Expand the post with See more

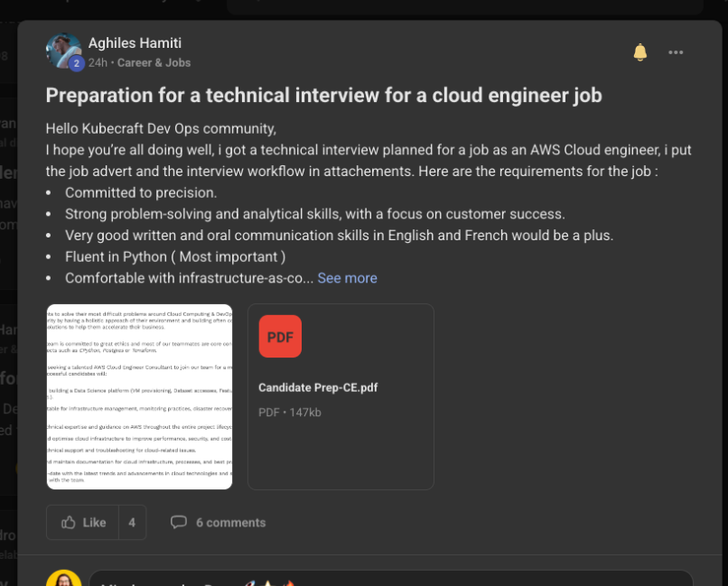click(x=347, y=278)
